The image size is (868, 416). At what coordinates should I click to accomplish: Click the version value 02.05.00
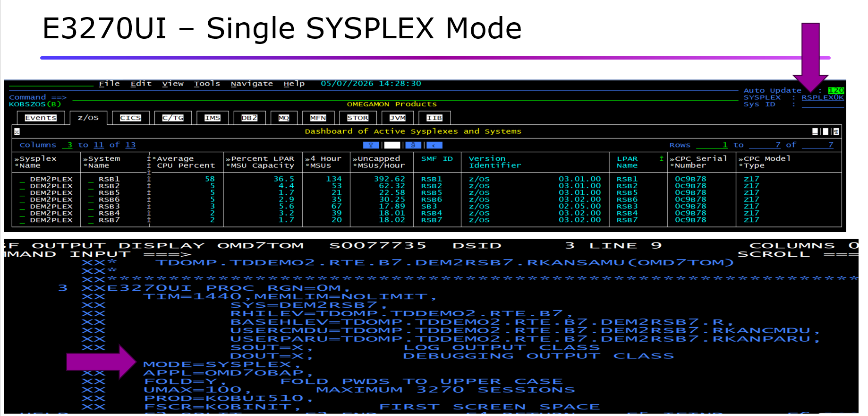click(580, 207)
